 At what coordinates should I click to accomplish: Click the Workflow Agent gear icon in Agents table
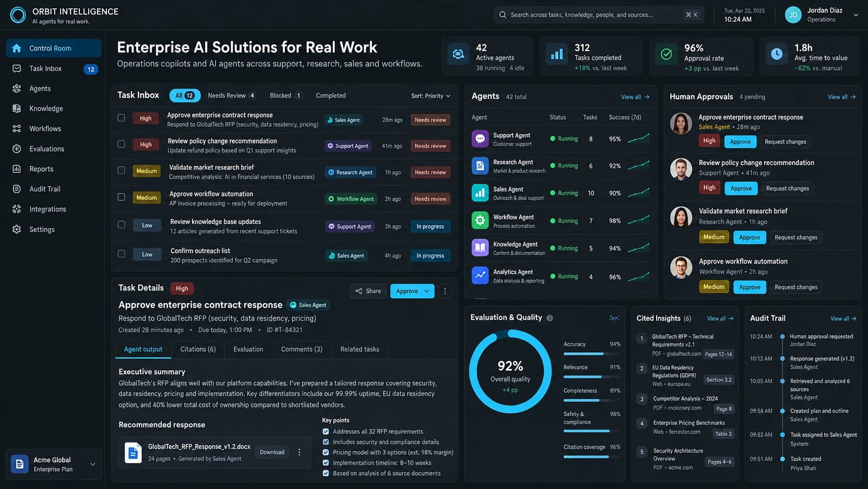pyautogui.click(x=480, y=220)
